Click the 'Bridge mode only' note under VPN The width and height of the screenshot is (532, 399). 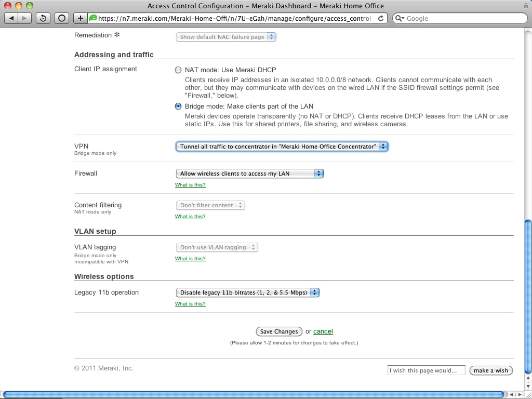point(96,153)
